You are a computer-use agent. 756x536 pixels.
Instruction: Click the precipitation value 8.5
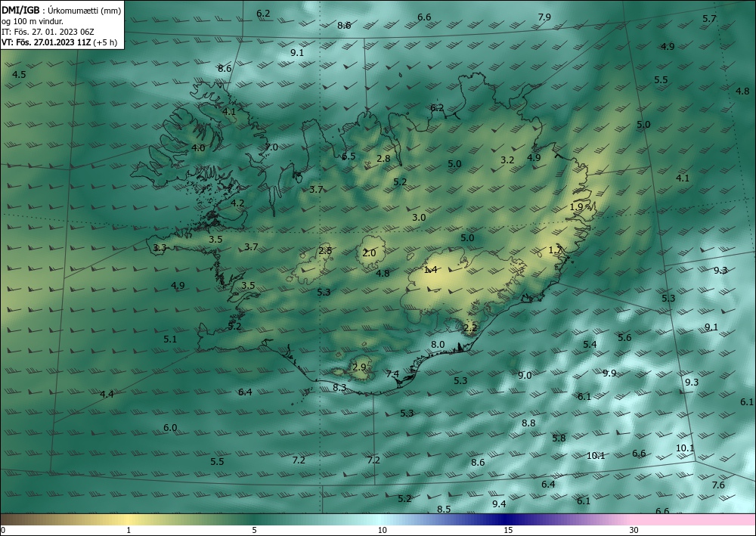[x=444, y=509]
